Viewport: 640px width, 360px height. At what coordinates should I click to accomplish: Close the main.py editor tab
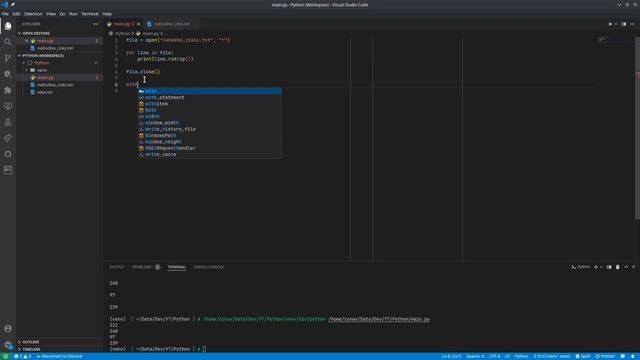(138, 24)
